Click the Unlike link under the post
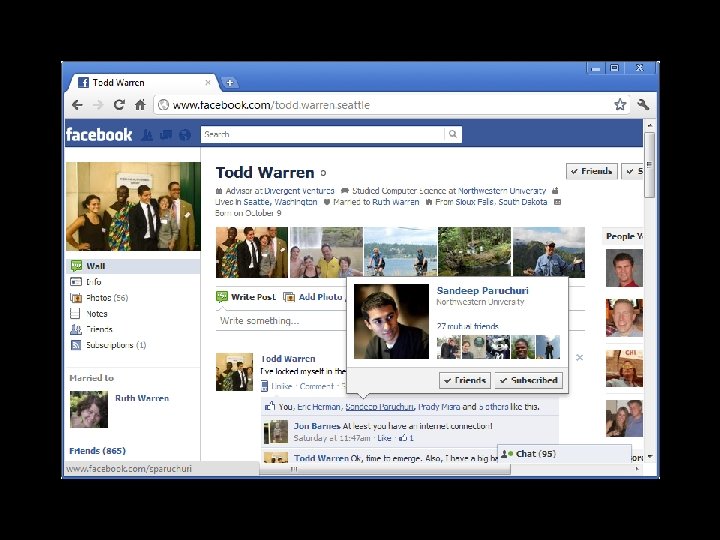Screen dimensions: 720x540 tap(281, 386)
